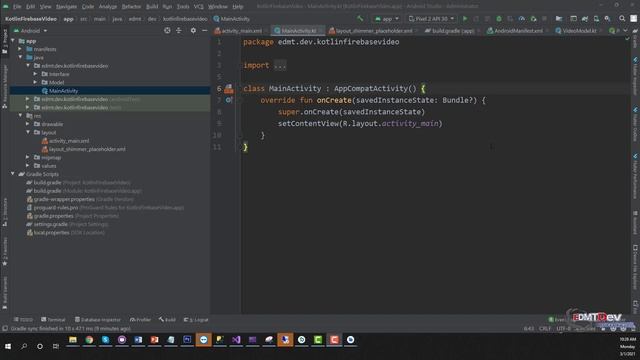Click the gutter icon on line 6
This screenshot has width=640, height=360.
229,88
